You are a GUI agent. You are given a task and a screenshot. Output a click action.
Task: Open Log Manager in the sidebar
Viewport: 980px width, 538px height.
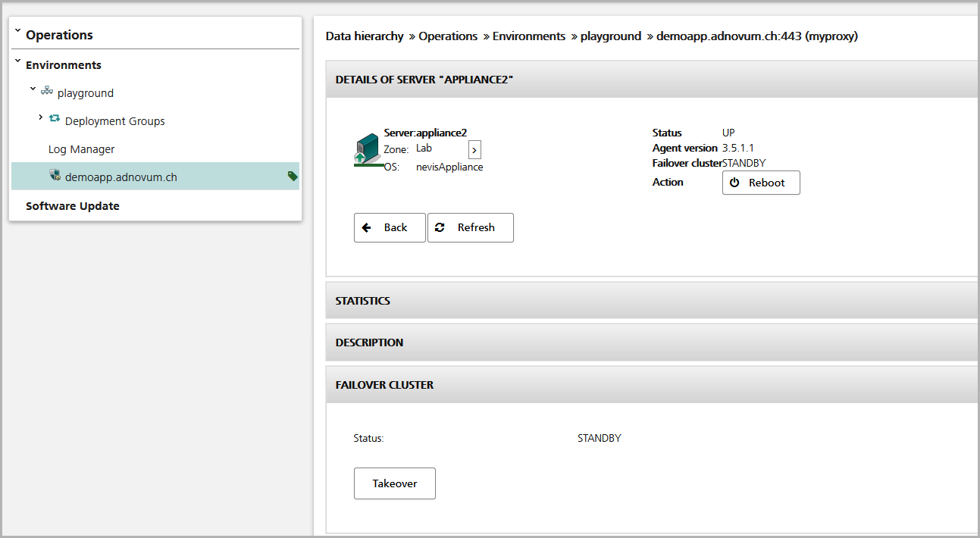(x=82, y=149)
